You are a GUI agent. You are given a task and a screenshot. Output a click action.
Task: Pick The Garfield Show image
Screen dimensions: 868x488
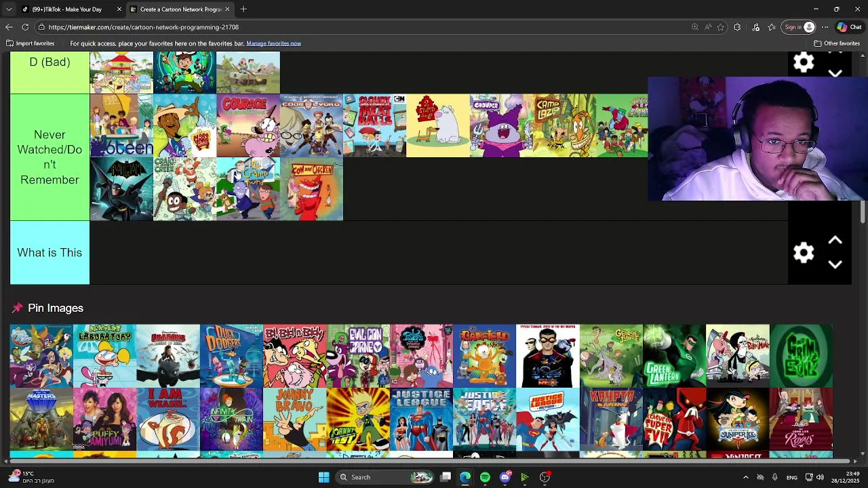point(484,356)
